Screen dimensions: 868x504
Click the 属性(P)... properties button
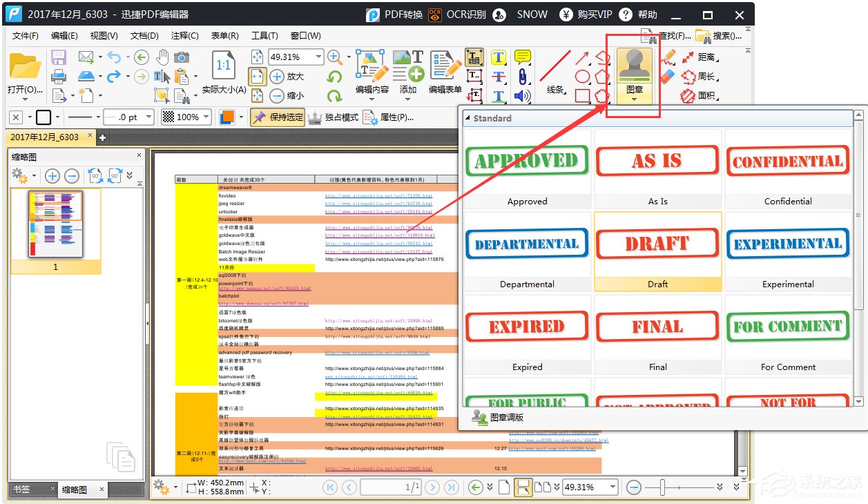click(x=389, y=117)
